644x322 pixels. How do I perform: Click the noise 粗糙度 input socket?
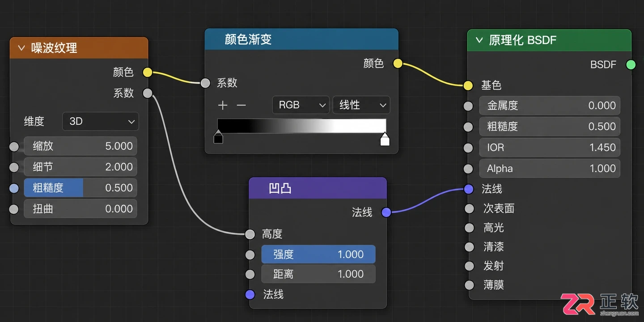[14, 188]
